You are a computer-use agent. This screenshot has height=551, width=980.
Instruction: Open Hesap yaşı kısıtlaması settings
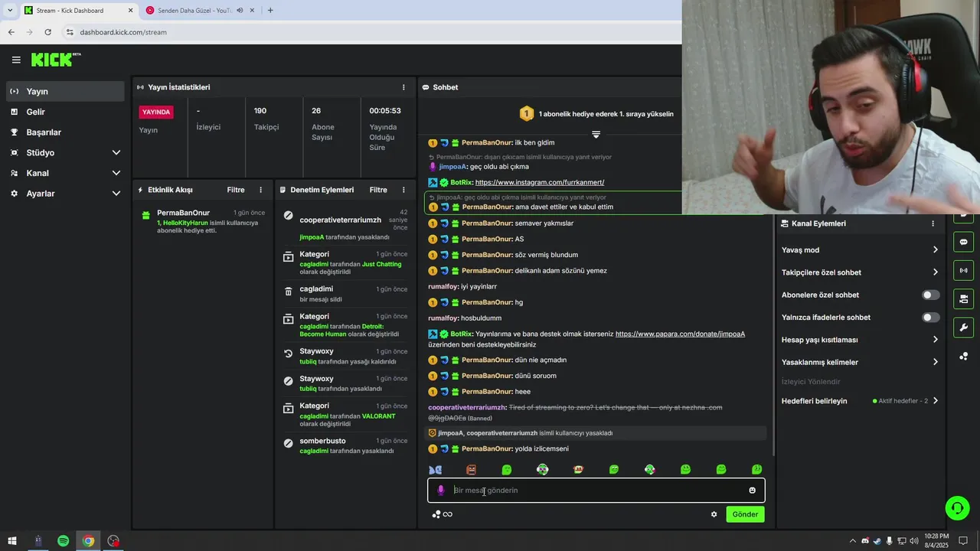click(860, 340)
